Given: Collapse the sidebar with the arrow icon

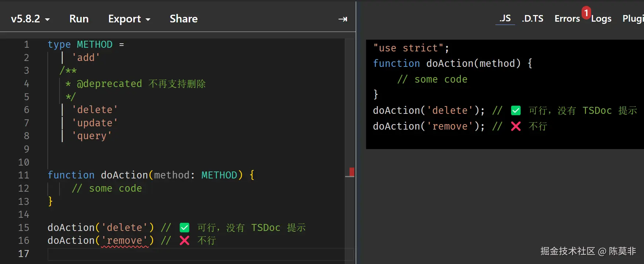Looking at the screenshot, I should coord(343,19).
